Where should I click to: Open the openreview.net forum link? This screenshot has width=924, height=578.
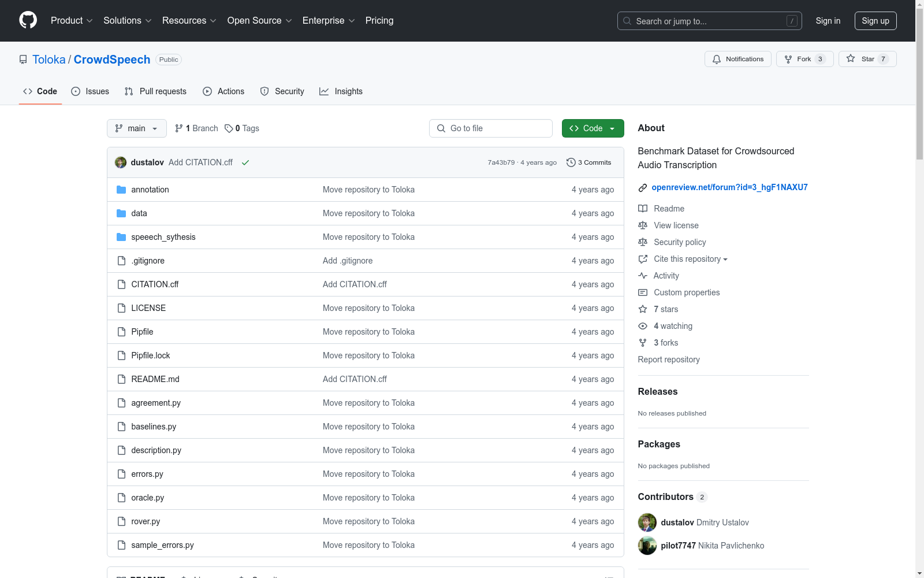point(729,187)
